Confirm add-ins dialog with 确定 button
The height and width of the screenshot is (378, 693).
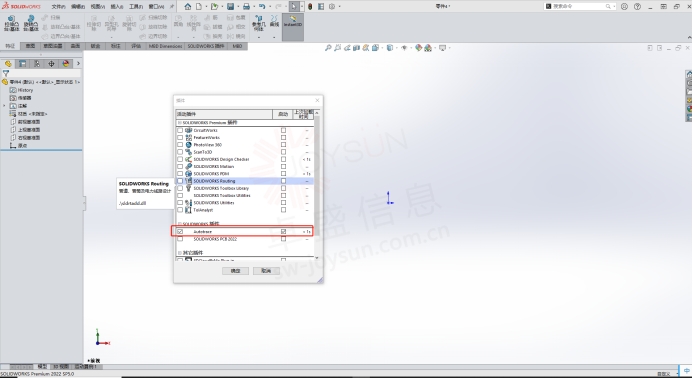point(236,271)
